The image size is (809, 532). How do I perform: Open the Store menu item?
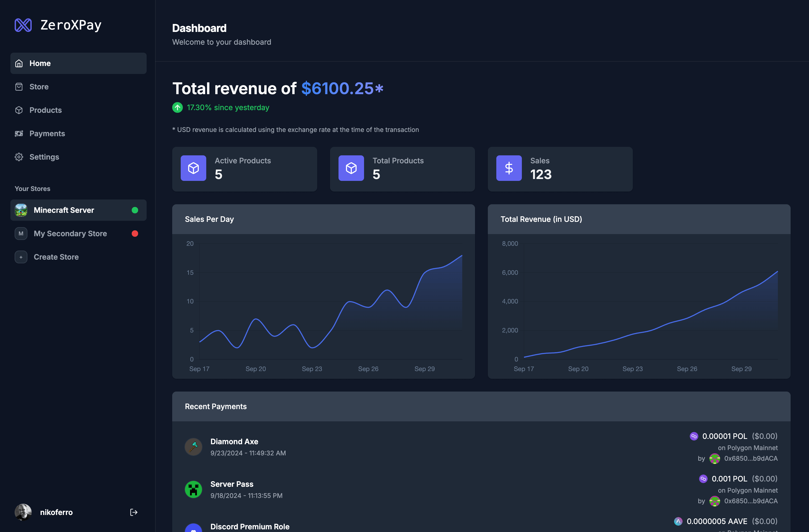[x=79, y=87]
